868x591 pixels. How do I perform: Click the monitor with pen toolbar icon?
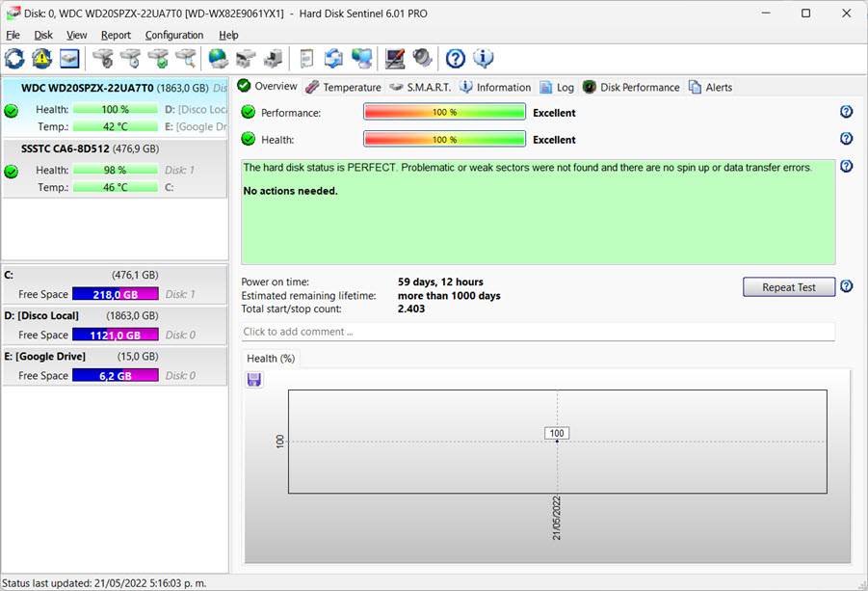point(395,58)
